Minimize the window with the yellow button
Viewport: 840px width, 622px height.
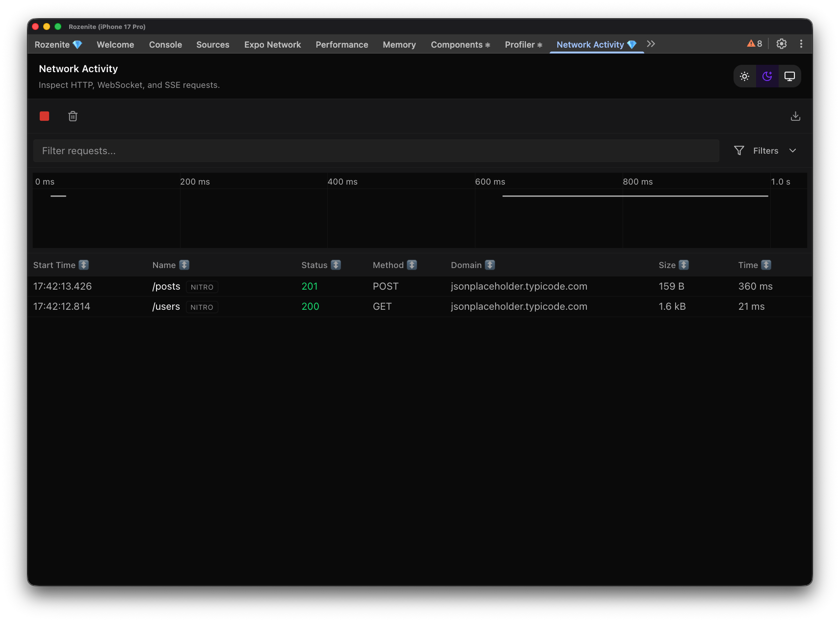(x=47, y=27)
